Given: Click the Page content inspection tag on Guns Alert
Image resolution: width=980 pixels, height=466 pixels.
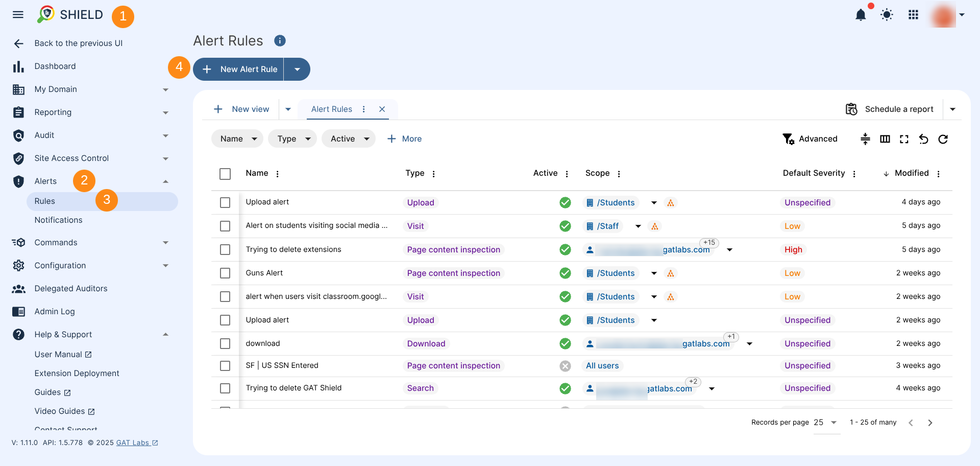Looking at the screenshot, I should point(454,273).
